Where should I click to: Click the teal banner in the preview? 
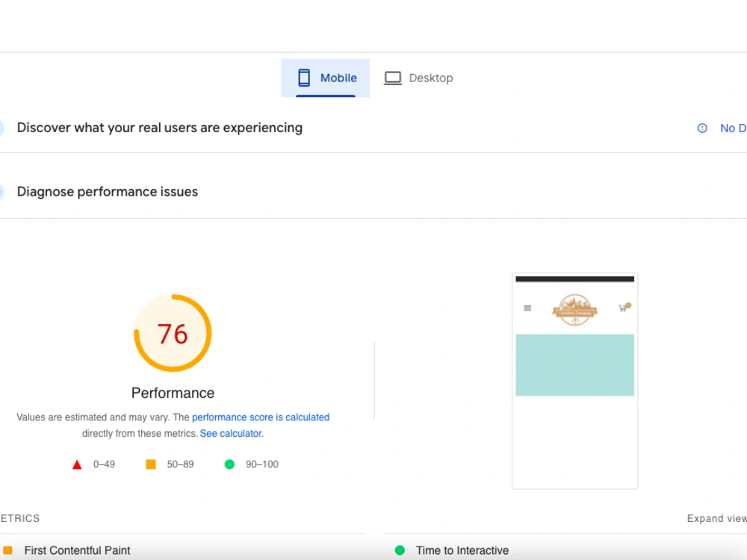(574, 365)
